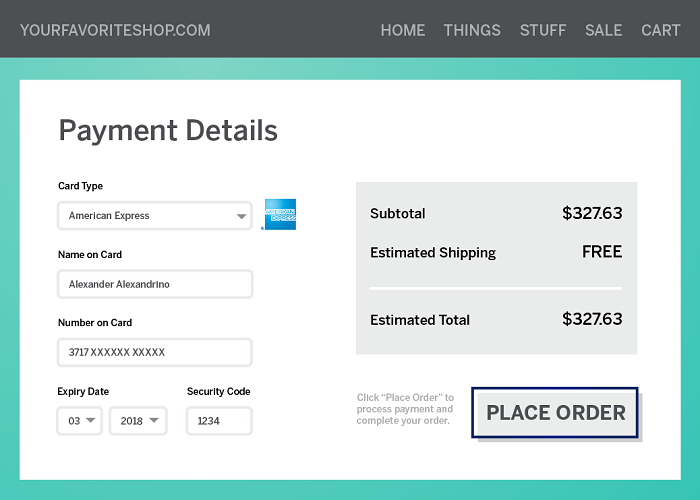The height and width of the screenshot is (500, 700).
Task: Visit the SALE section
Action: [x=604, y=30]
